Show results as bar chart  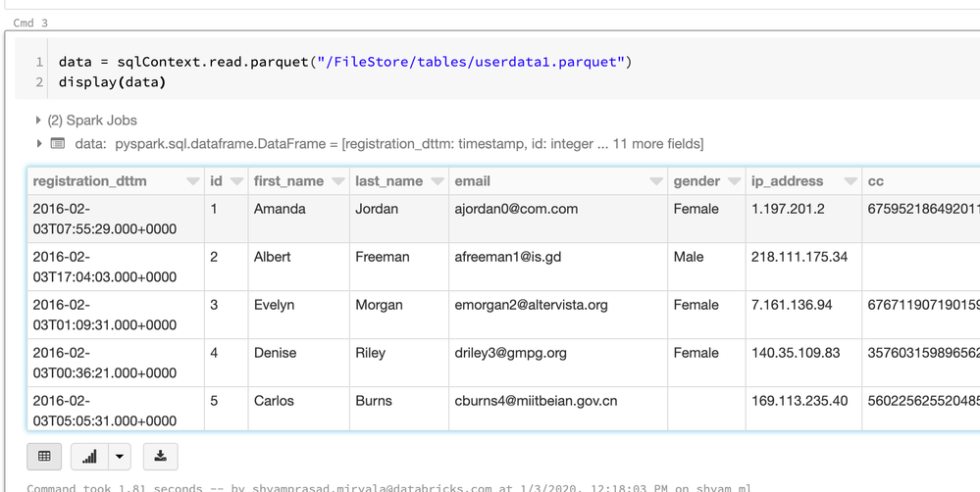89,457
